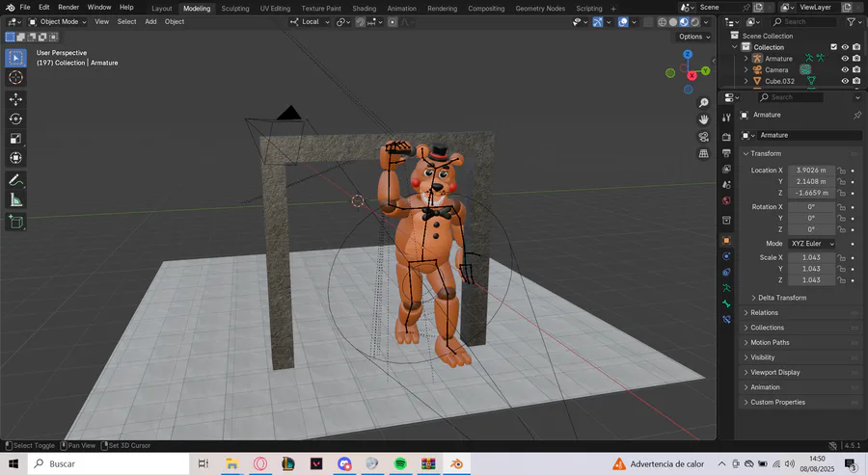This screenshot has width=868, height=475.
Task: Toggle the Location X lock
Action: click(841, 171)
